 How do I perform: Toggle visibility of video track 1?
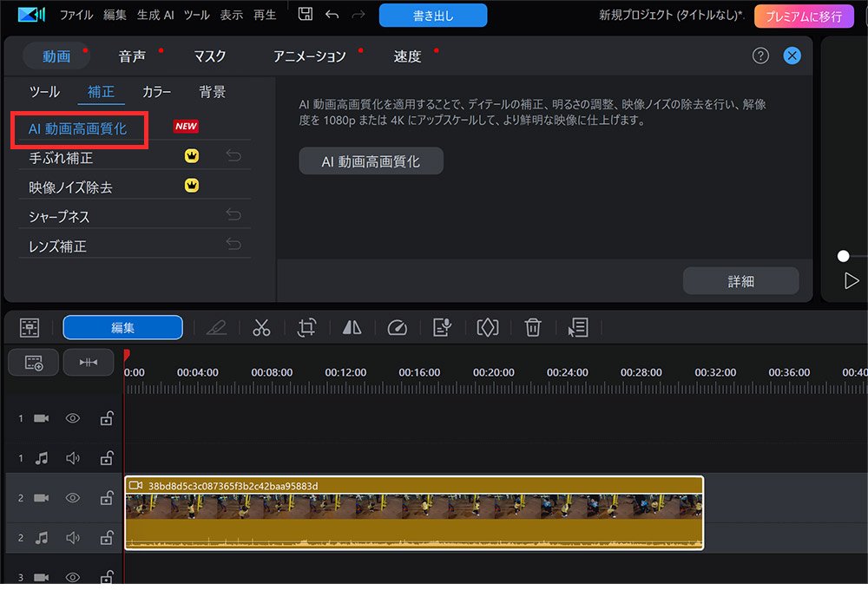[73, 418]
